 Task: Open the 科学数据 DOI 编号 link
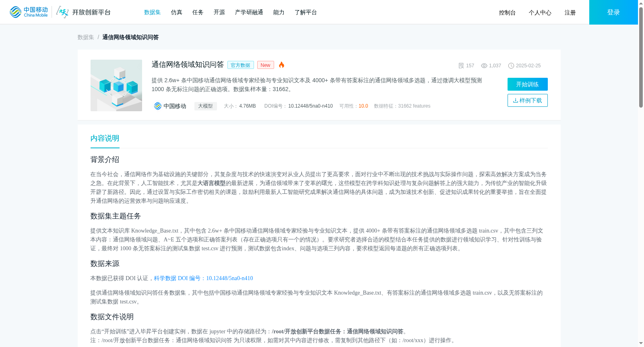203,278
